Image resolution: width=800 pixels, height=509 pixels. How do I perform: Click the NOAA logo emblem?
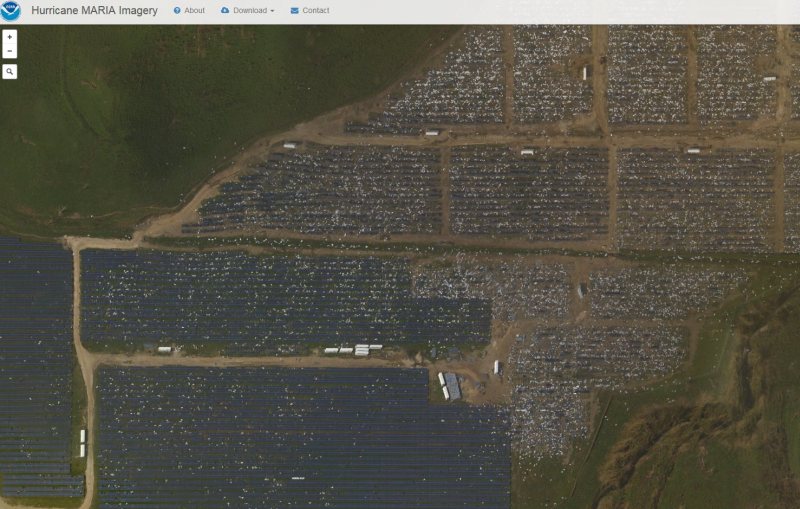11,11
